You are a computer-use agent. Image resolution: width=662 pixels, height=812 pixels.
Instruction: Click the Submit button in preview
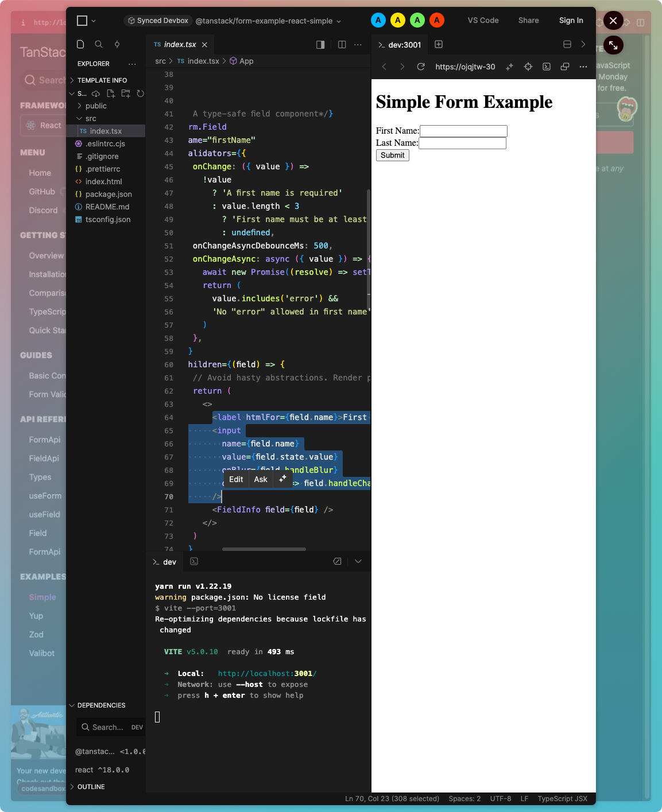click(393, 156)
